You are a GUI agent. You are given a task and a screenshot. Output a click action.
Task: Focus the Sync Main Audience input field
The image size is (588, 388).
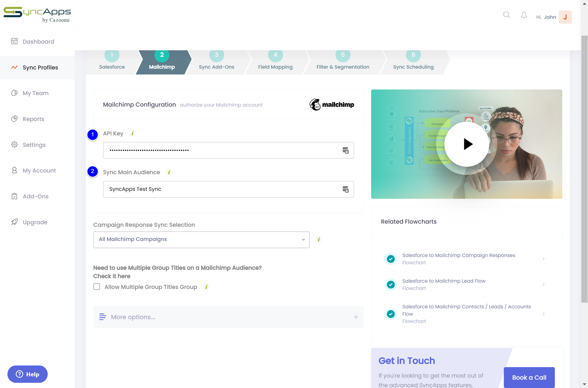228,189
